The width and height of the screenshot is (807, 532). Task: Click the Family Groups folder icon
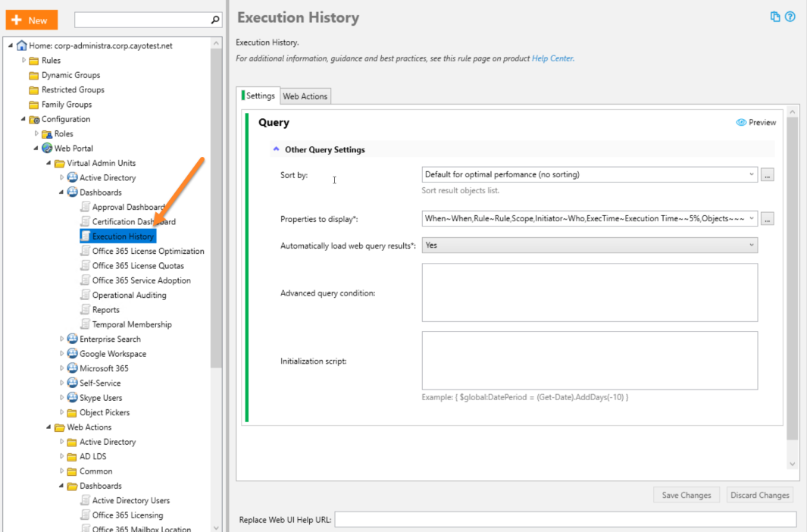(x=34, y=105)
